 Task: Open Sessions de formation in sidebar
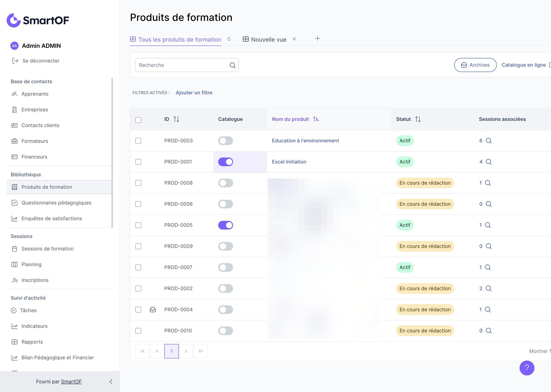point(47,249)
